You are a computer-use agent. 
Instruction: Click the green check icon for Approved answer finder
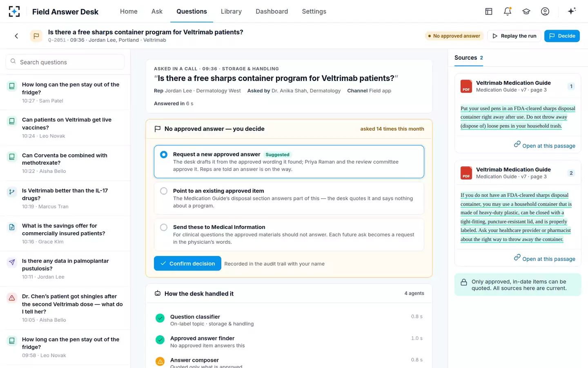click(160, 340)
